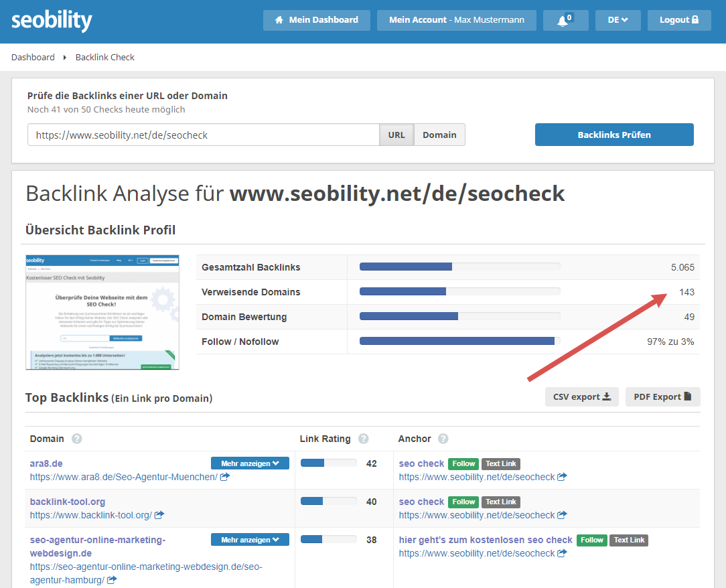This screenshot has width=726, height=588.
Task: Open the ara8.de domain link
Action: 46,463
